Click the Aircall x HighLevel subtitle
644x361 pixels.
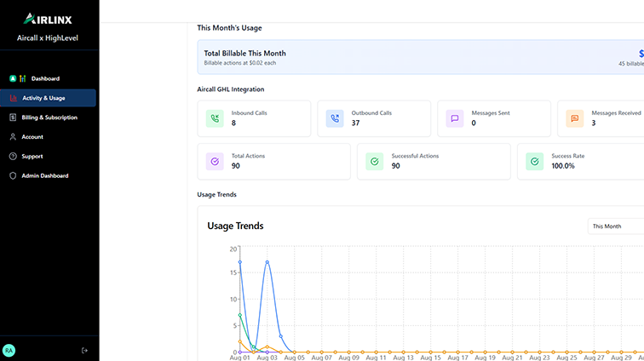point(48,38)
